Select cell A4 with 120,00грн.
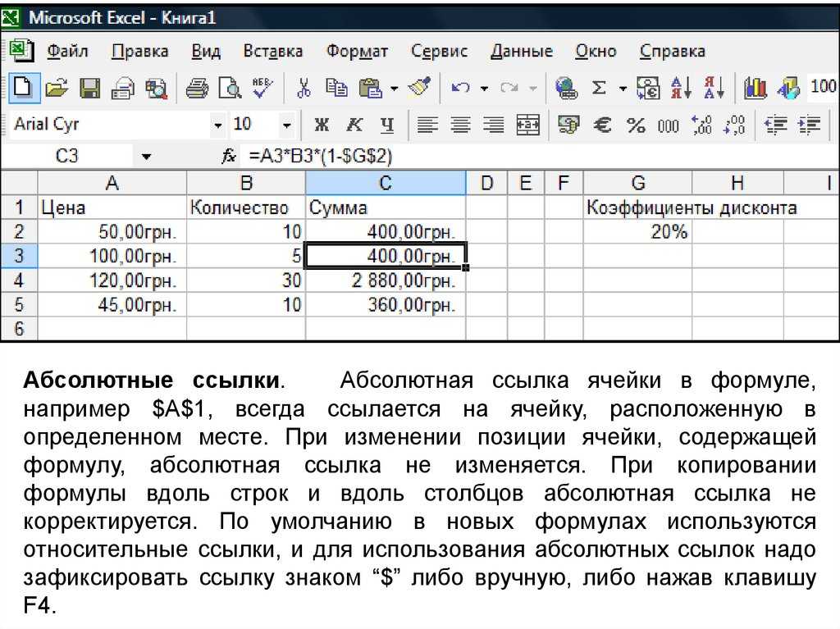Viewport: 840px width, 629px height. (112, 280)
